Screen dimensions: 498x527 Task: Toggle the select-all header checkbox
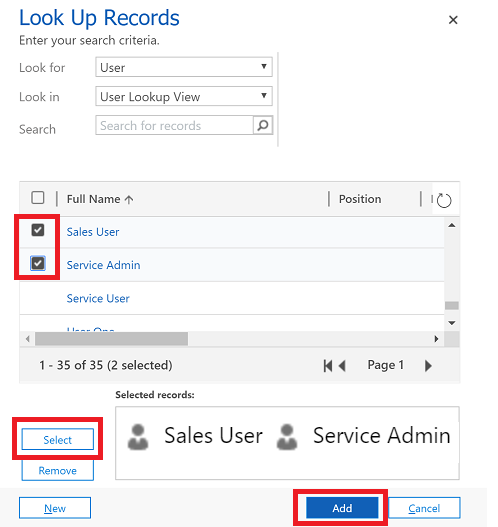tap(38, 198)
